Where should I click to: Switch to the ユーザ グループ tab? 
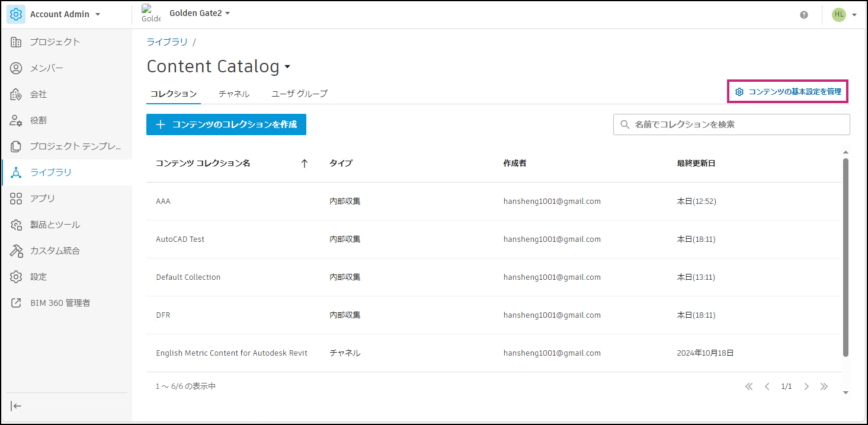point(299,94)
